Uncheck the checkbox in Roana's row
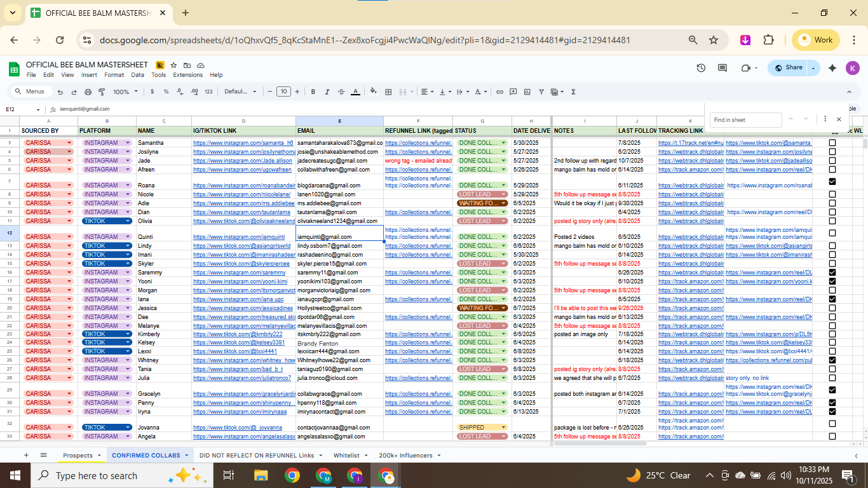The height and width of the screenshot is (488, 868). (x=832, y=181)
